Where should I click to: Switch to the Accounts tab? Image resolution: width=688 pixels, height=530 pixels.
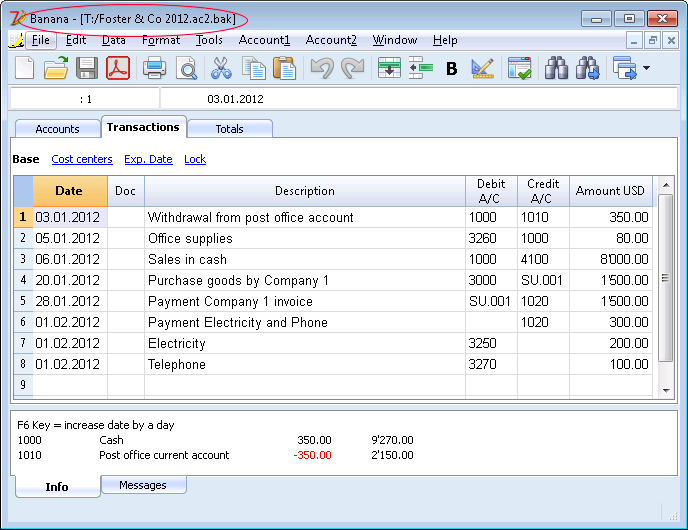click(57, 129)
